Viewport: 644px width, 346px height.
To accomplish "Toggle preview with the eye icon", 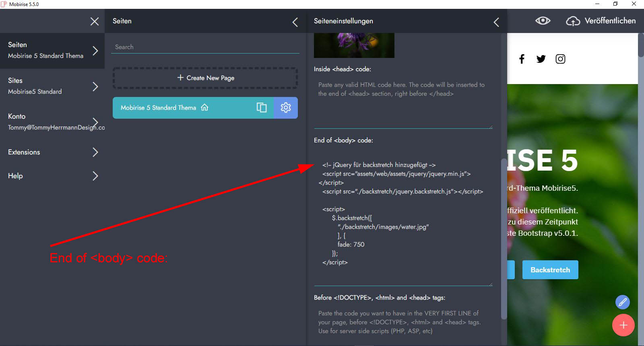I will point(543,21).
